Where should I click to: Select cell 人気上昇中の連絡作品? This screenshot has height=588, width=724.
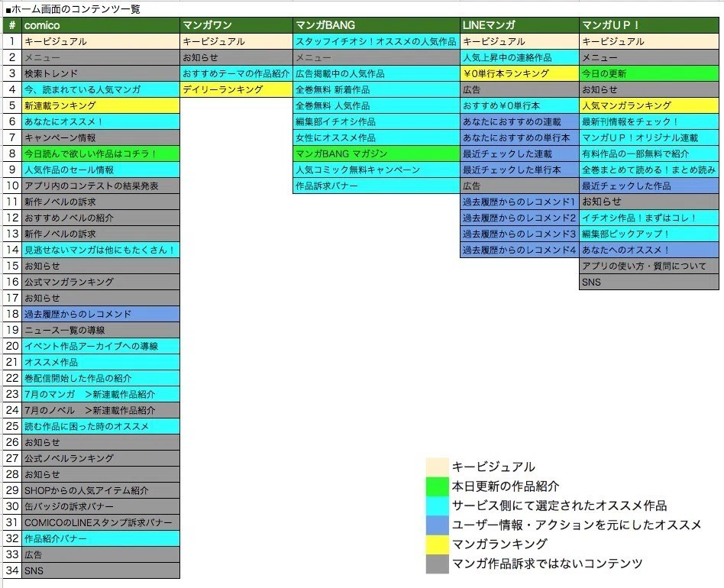coord(519,57)
